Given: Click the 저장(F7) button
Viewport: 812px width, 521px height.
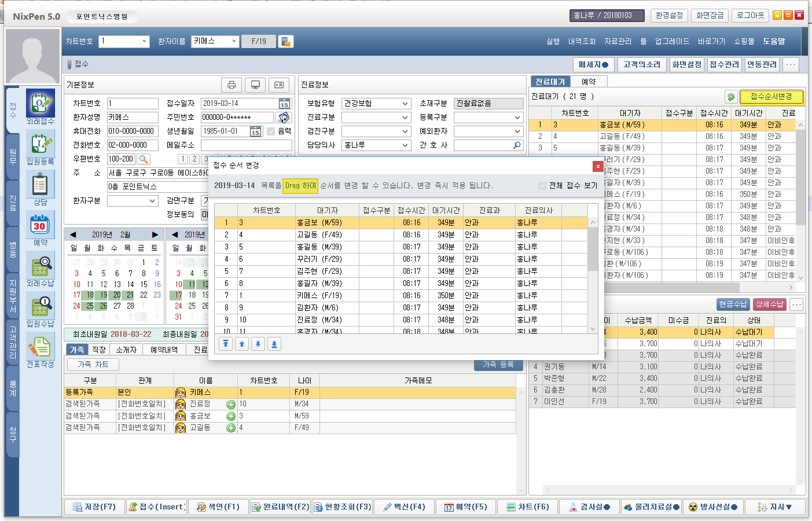Looking at the screenshot, I should coord(94,507).
